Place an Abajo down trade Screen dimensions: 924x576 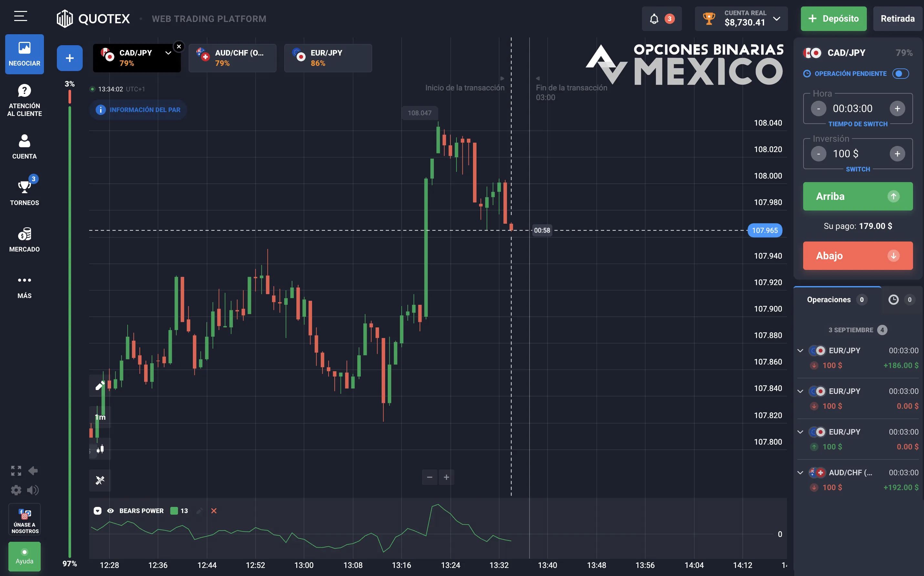858,256
